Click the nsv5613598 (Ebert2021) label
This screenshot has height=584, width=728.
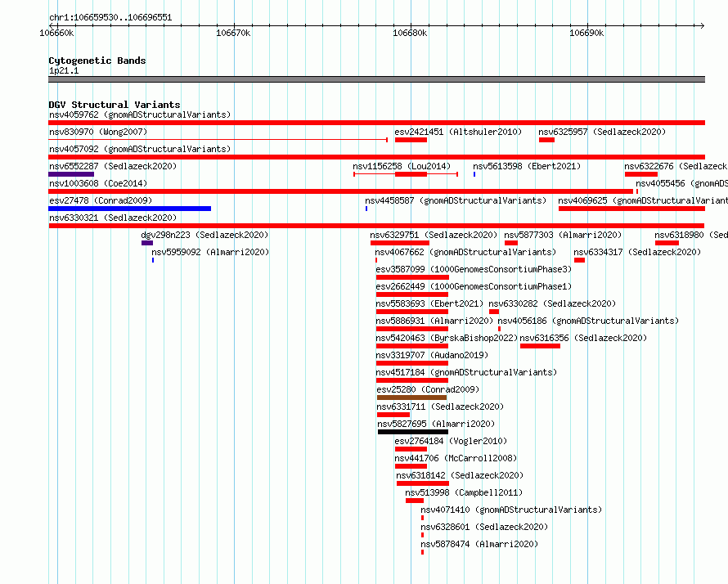[x=527, y=166]
